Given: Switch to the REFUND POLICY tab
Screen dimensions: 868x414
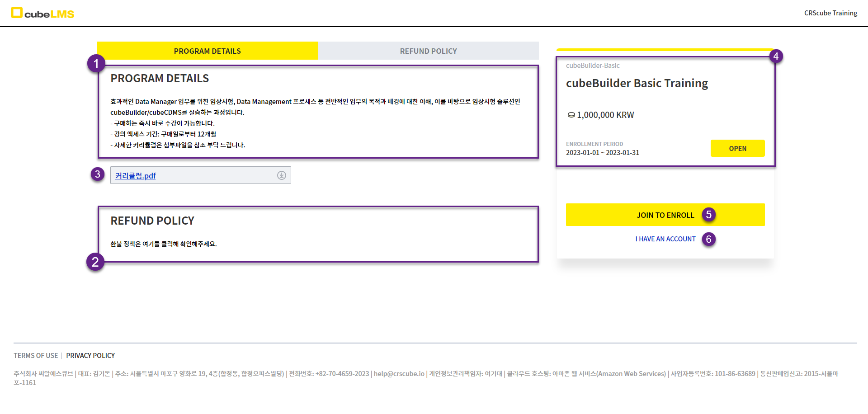Looking at the screenshot, I should (428, 51).
